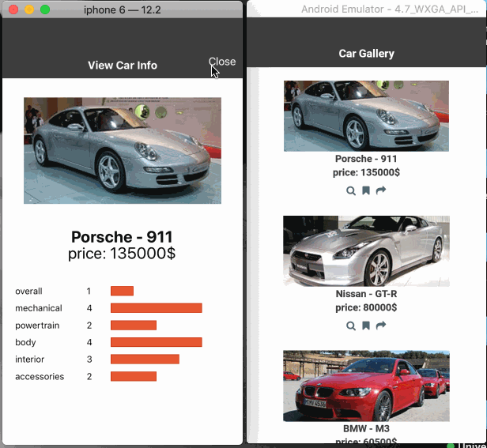Image resolution: width=487 pixels, height=448 pixels.
Task: Click the green zoom button of iPhone simulator
Action: tap(45, 9)
